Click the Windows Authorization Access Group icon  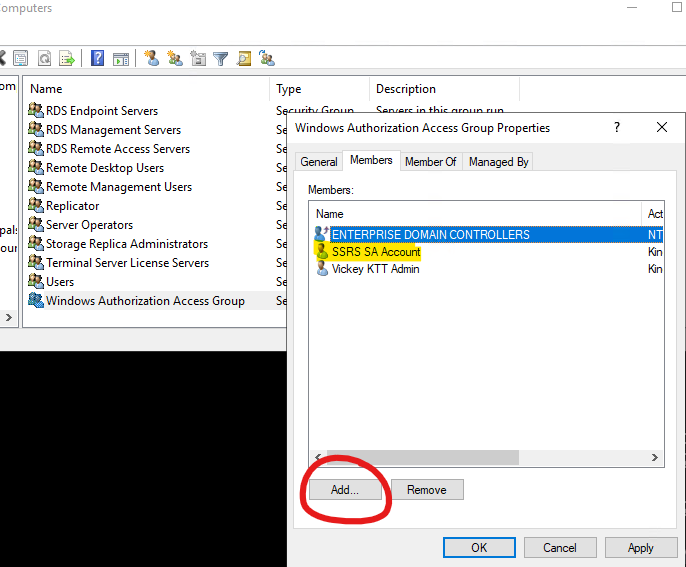pos(36,300)
